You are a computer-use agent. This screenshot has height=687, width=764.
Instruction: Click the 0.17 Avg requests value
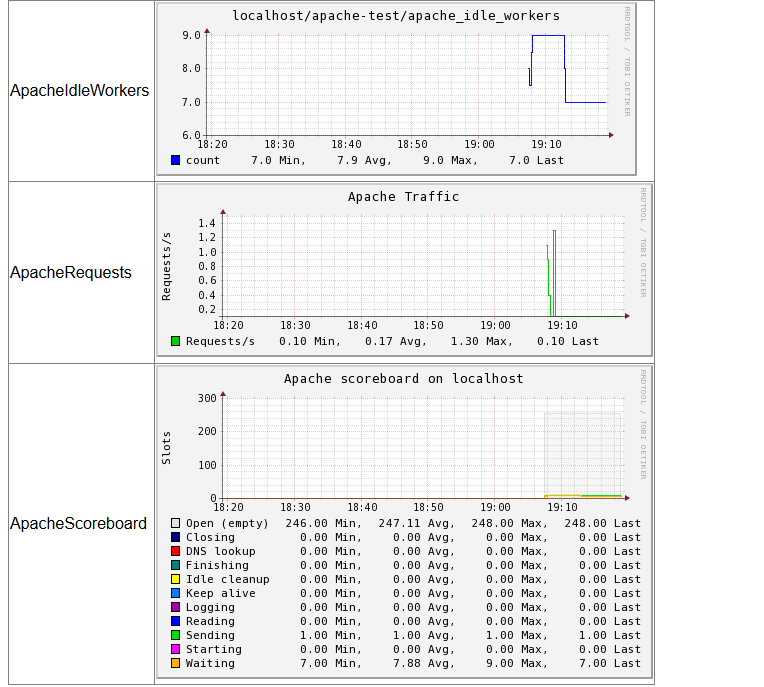(x=396, y=342)
